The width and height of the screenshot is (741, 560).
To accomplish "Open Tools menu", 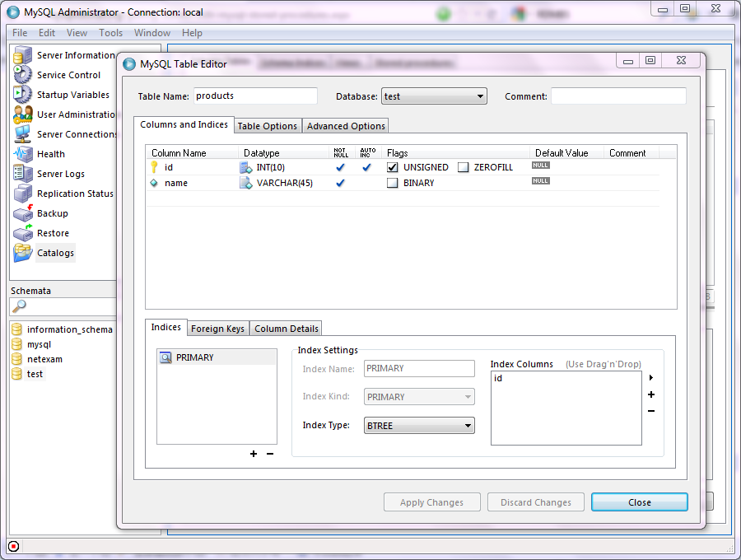I will [110, 33].
